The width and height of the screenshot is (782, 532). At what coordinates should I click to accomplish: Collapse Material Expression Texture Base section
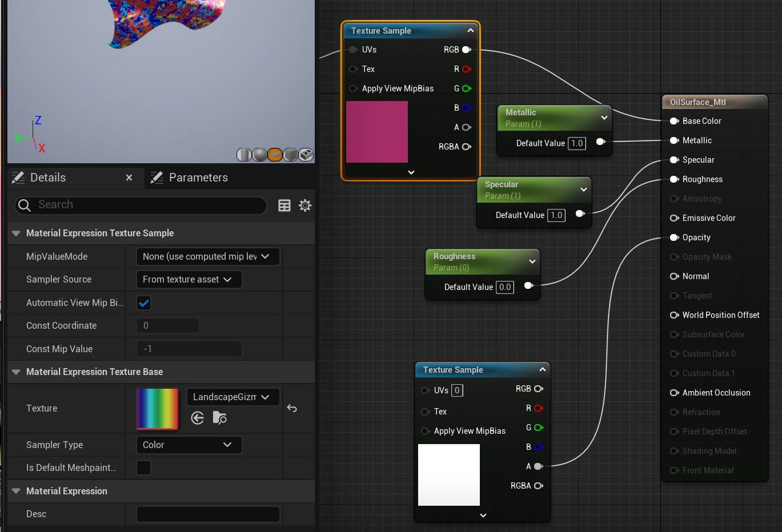click(16, 372)
